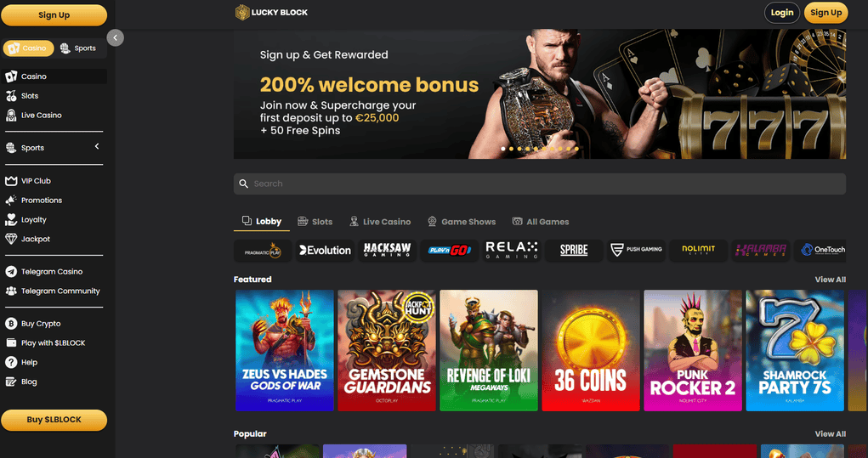Open the Game Shows tab
The image size is (868, 458).
pos(462,222)
